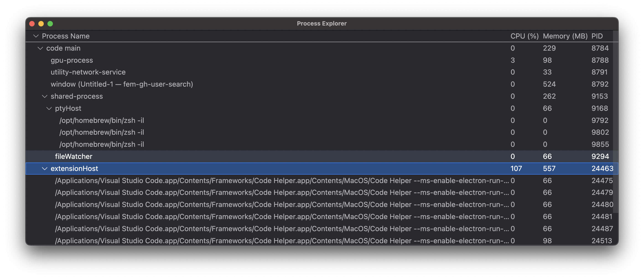The image size is (644, 279).
Task: Click the chevron beside Process Name header
Action: [x=36, y=36]
